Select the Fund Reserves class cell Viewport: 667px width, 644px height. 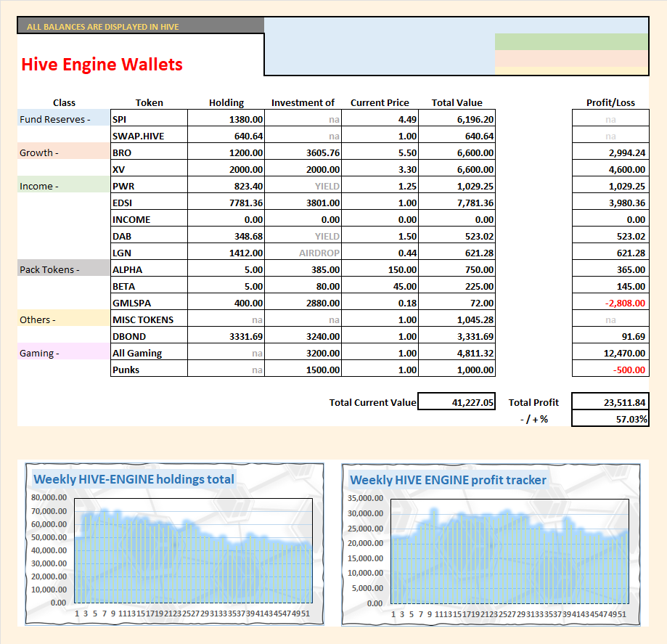pos(64,118)
